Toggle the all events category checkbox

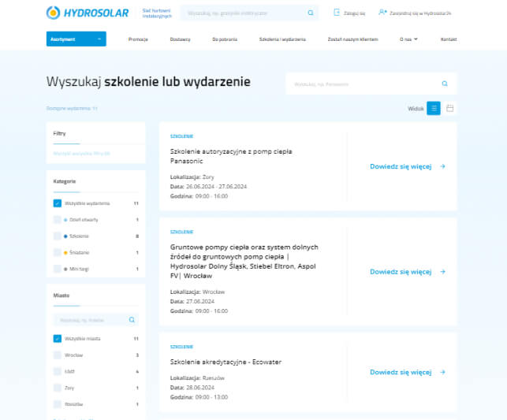[58, 203]
